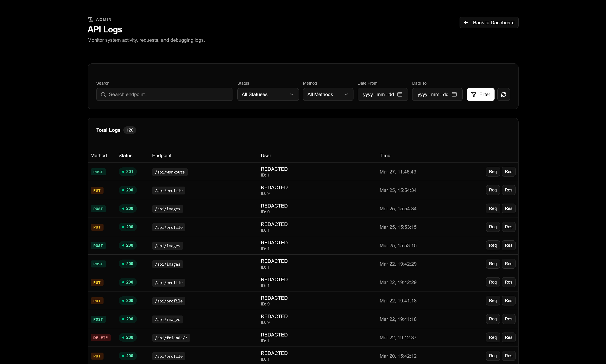Open the Date To calendar picker
The height and width of the screenshot is (364, 606).
455,94
